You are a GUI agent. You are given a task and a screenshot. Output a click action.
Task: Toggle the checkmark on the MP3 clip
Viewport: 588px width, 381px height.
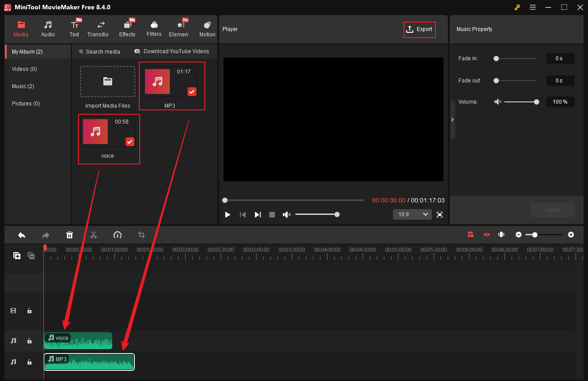tap(192, 92)
